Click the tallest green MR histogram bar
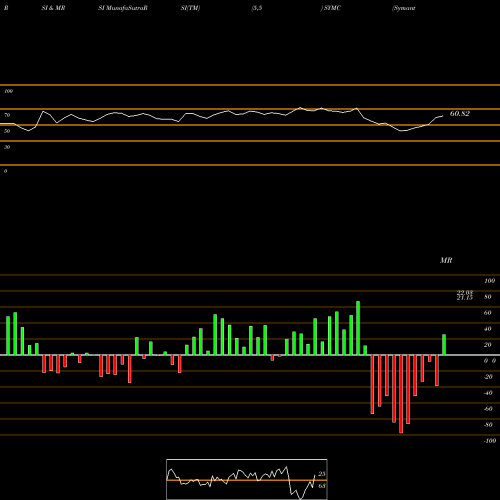 pos(358,328)
